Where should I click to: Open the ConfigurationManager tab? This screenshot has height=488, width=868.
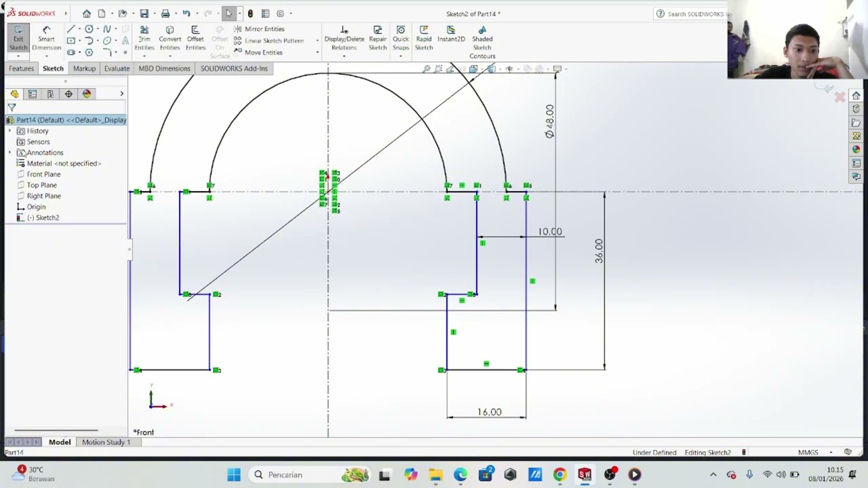point(50,94)
